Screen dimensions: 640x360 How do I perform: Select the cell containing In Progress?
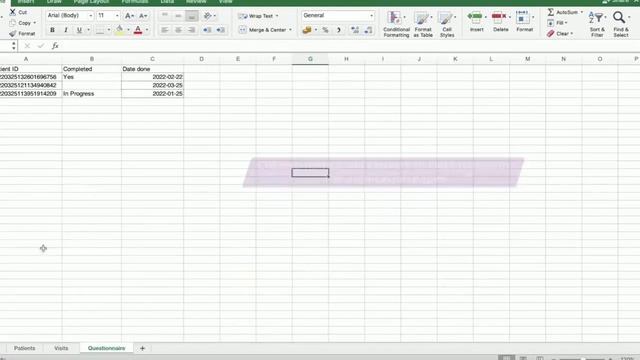pyautogui.click(x=91, y=93)
